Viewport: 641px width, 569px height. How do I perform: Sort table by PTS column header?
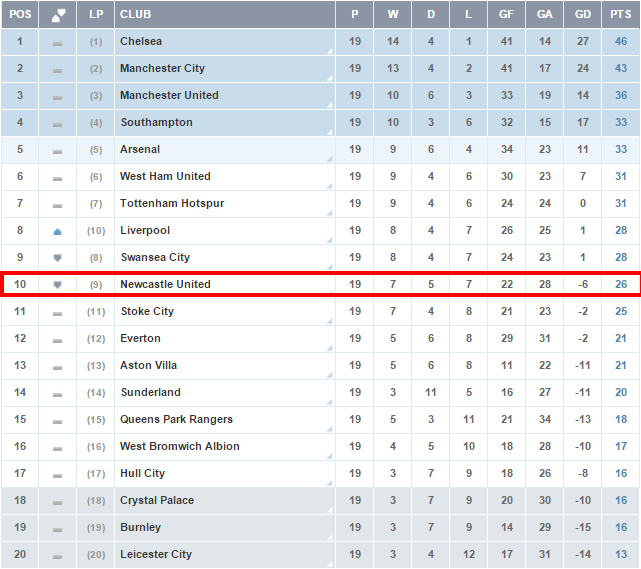[x=621, y=15]
